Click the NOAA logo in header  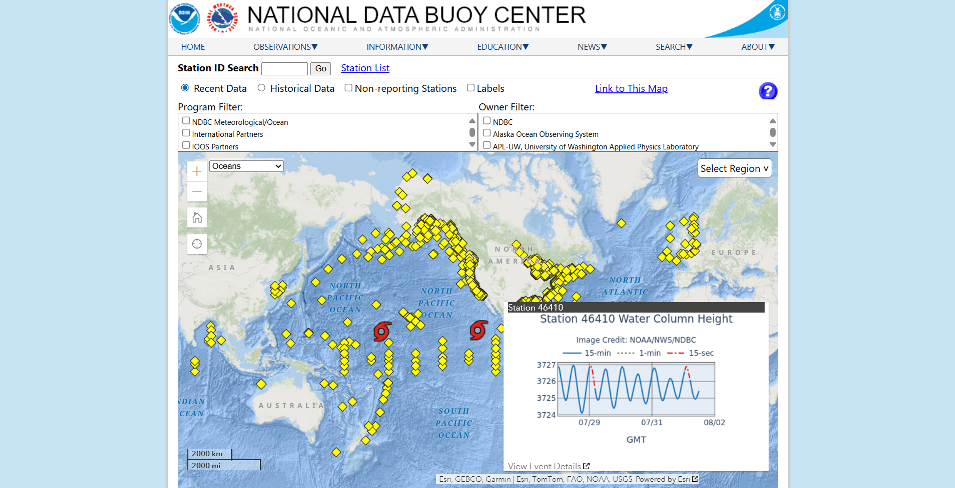184,18
